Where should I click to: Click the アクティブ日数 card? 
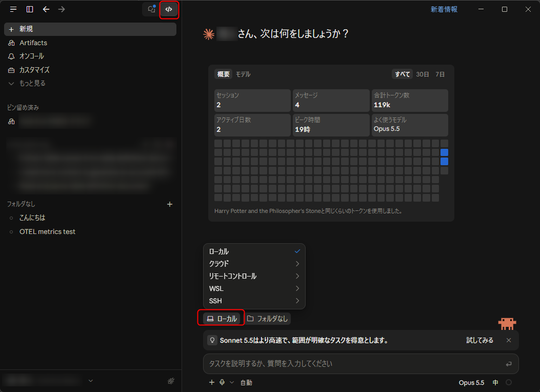(252, 125)
